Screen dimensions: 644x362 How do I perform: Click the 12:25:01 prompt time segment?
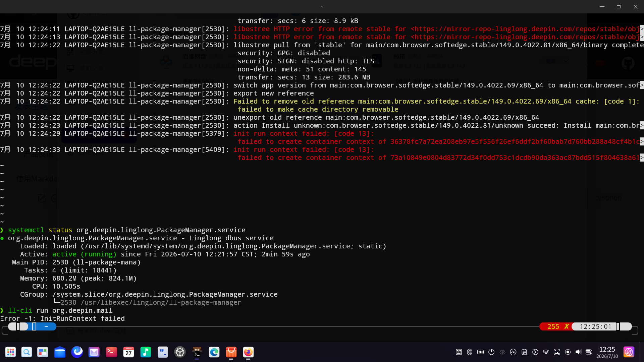pyautogui.click(x=596, y=326)
